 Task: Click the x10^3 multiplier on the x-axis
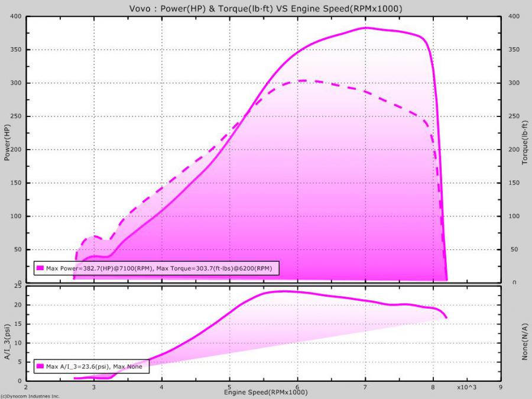tap(467, 388)
